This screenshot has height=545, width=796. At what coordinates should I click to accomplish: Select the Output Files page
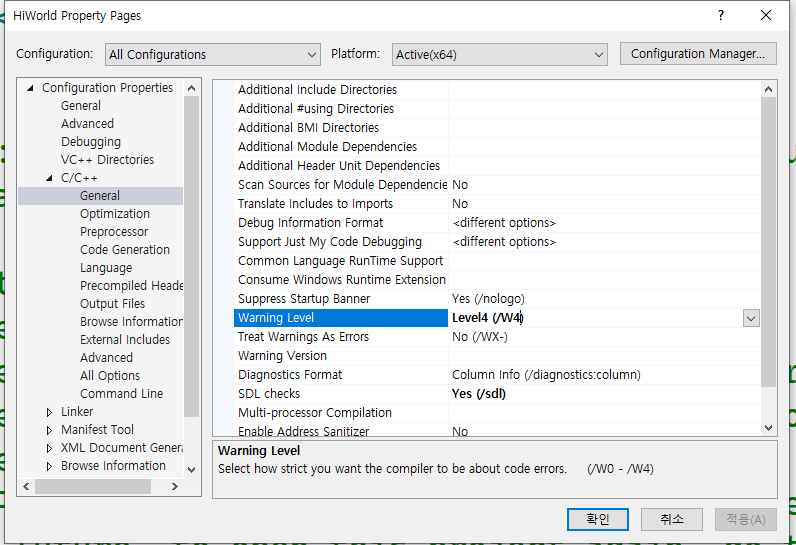[112, 303]
